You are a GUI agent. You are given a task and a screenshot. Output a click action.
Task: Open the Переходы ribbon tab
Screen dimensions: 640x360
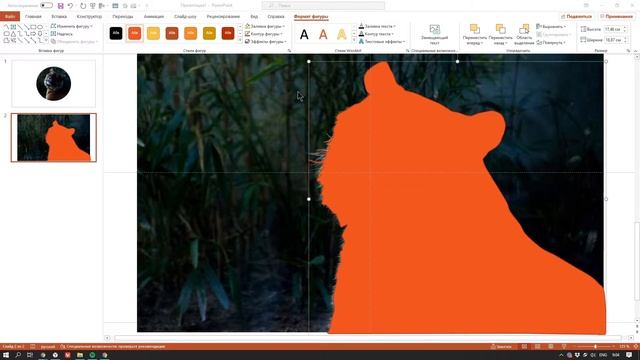click(x=123, y=17)
